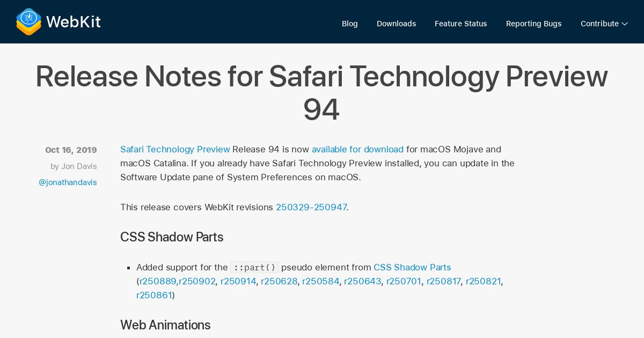The width and height of the screenshot is (644, 338).
Task: Click the WebKit wordmark text
Action: point(74,22)
